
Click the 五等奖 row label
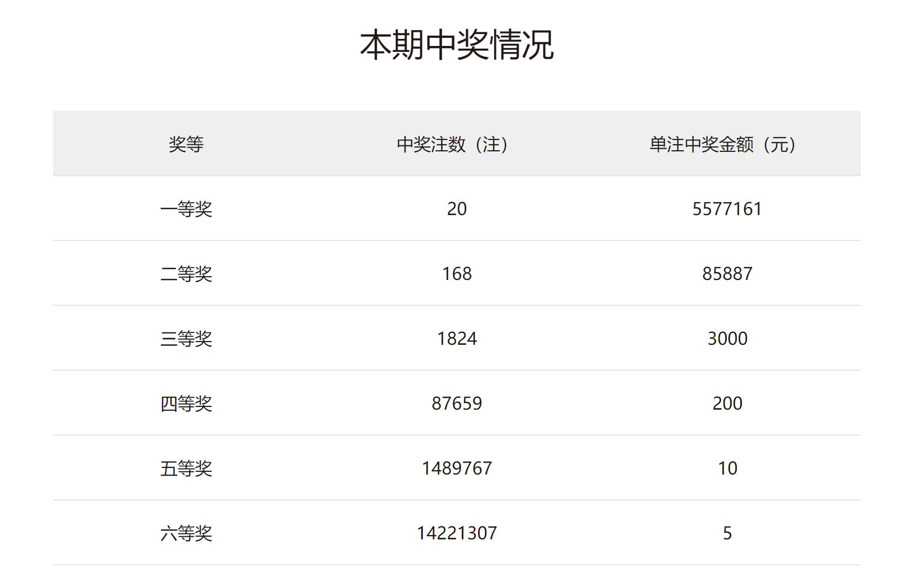186,469
